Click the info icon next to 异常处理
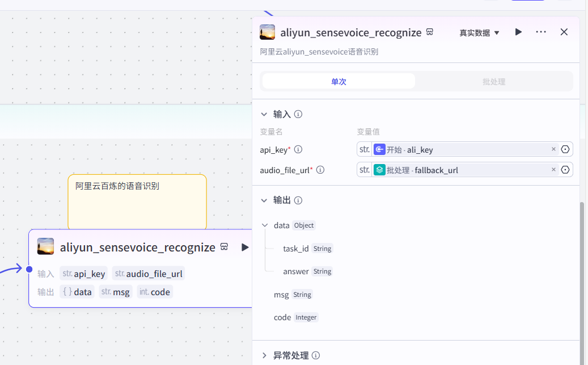This screenshot has height=365, width=588. [x=316, y=356]
